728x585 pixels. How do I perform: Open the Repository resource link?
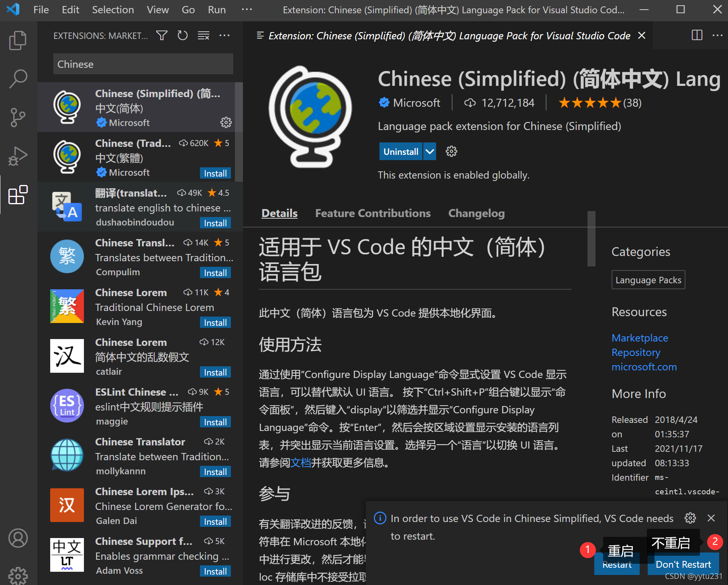[x=636, y=352]
